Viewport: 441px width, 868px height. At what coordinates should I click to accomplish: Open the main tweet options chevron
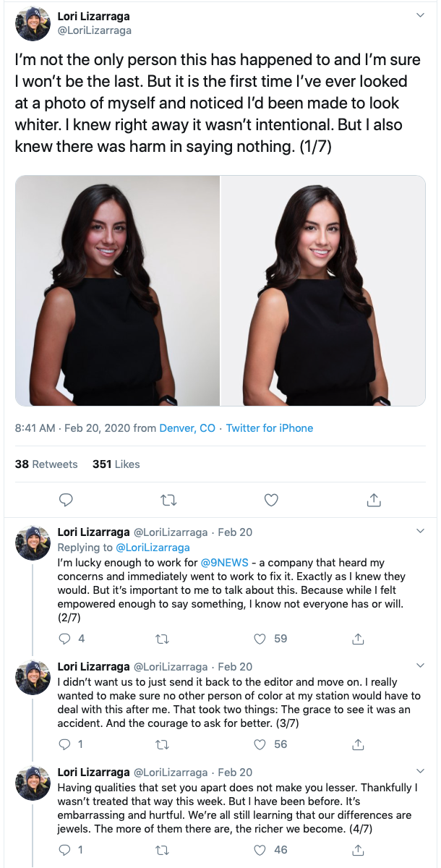[x=421, y=14]
